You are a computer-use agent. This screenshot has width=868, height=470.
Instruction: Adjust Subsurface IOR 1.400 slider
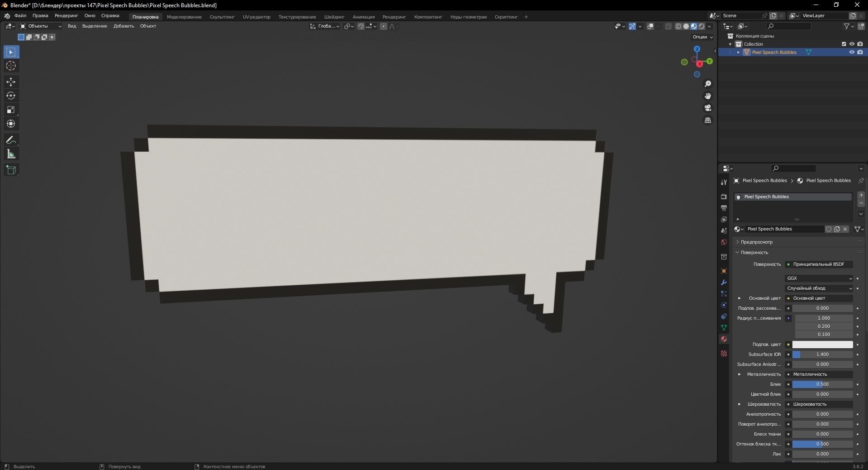[x=822, y=355]
